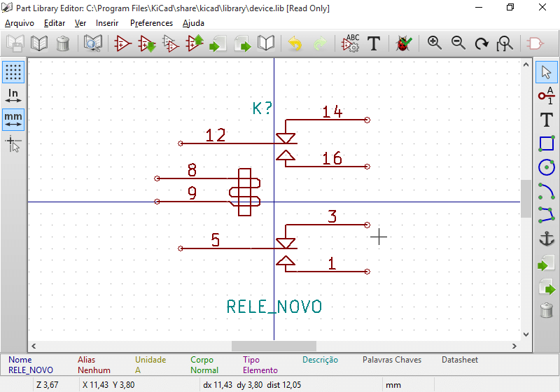Click the zoom in magnifier icon
560x392 pixels.
point(435,43)
